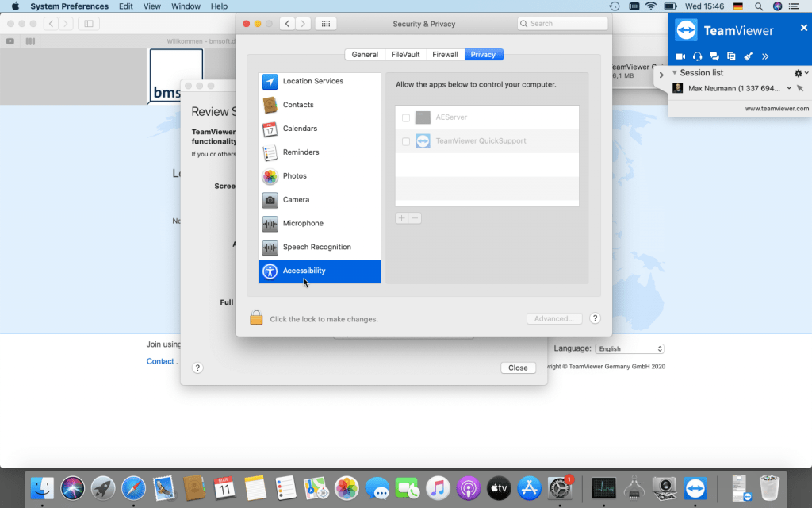Select Microphone in the privacy list
The image size is (812, 508).
pyautogui.click(x=320, y=223)
